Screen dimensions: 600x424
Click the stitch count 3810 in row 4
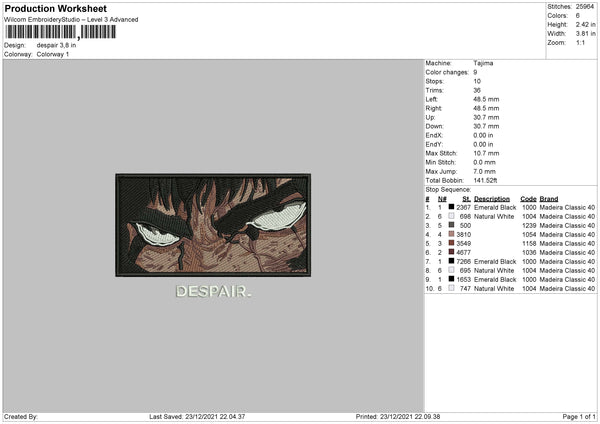pyautogui.click(x=463, y=235)
